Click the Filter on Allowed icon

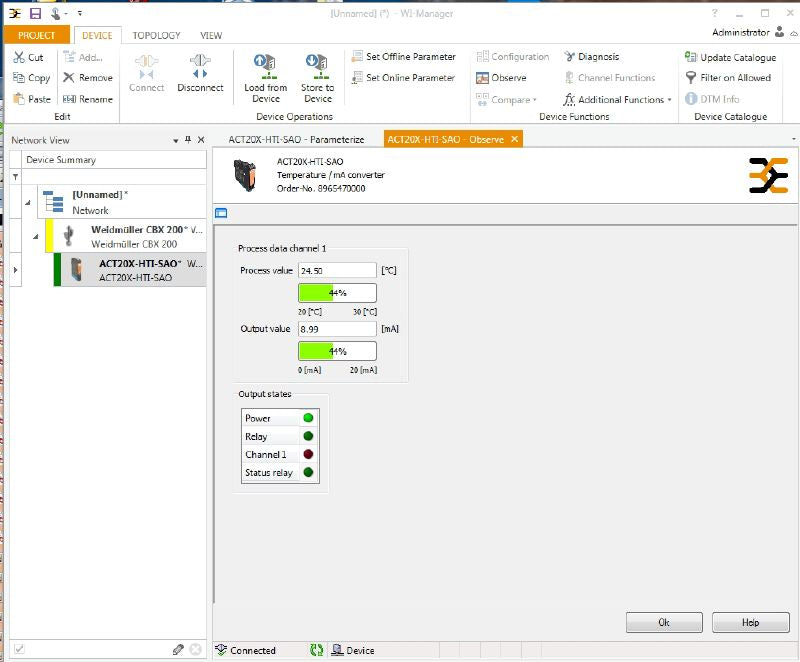pos(691,78)
